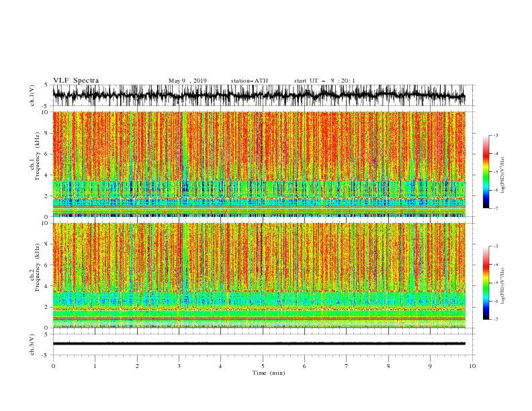Click time axis tick label "4"
The height and width of the screenshot is (411, 532).
click(220, 366)
